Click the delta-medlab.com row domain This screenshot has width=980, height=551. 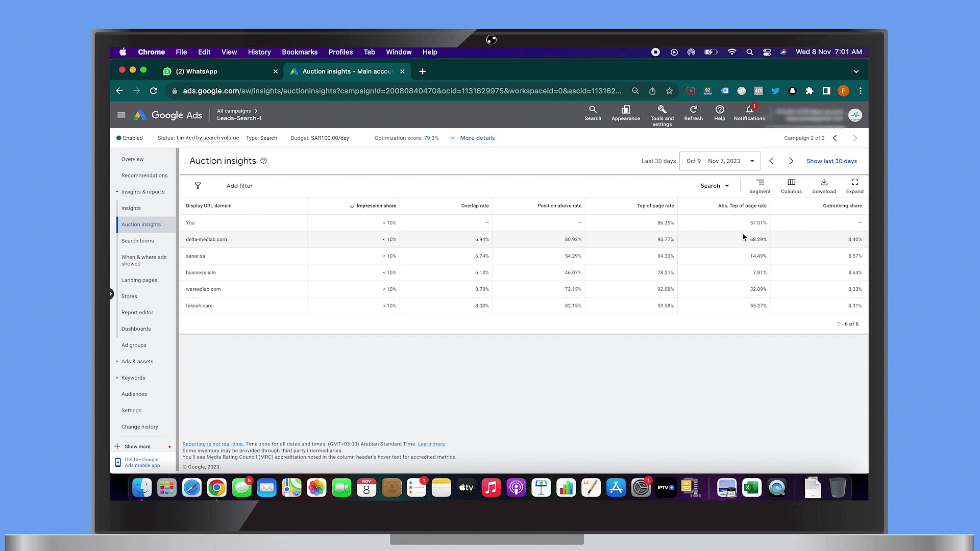206,239
